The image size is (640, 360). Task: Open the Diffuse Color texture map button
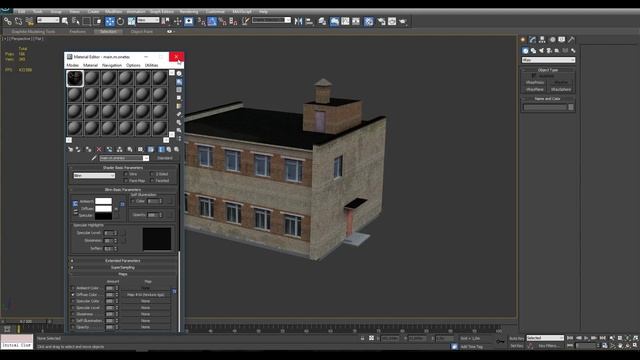(145, 295)
